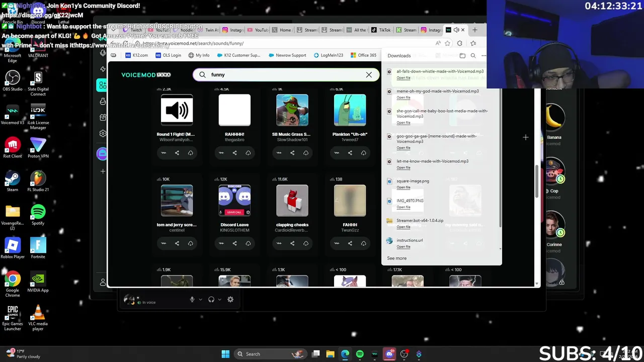Open File Explorer from the taskbar

click(x=330, y=354)
